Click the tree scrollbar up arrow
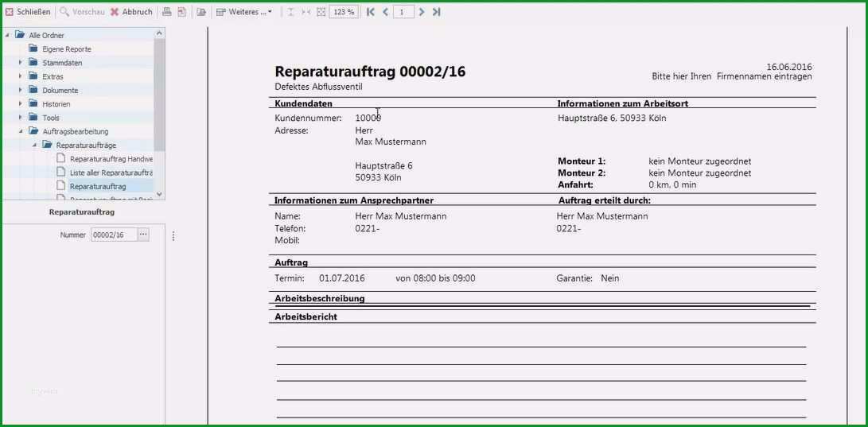 point(159,33)
